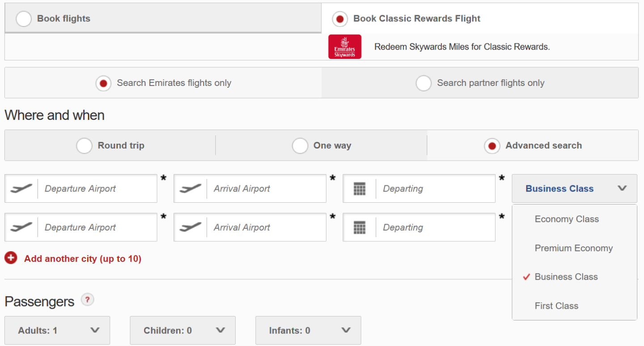Open the Passengers help question mark
The width and height of the screenshot is (644, 346).
pyautogui.click(x=87, y=300)
